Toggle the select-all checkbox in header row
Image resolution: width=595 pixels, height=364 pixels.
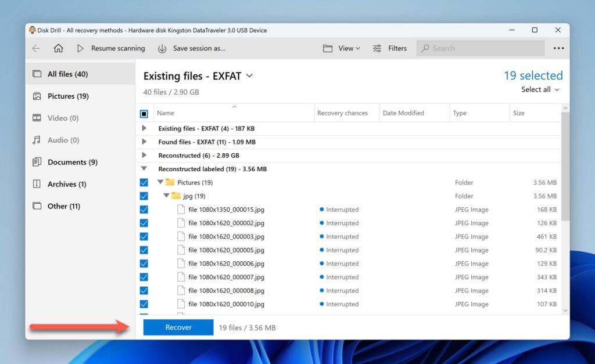coord(144,113)
